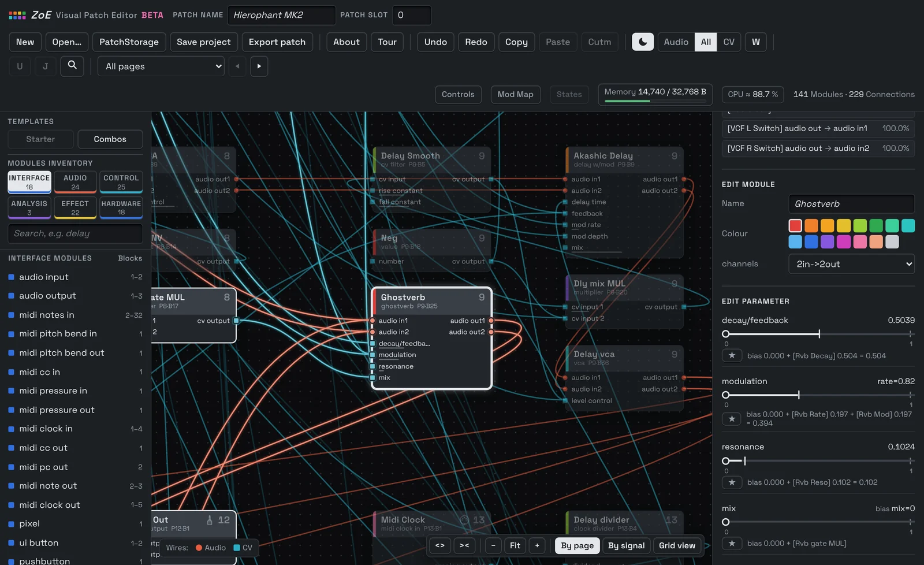
Task: Click the Fit view button
Action: [515, 545]
